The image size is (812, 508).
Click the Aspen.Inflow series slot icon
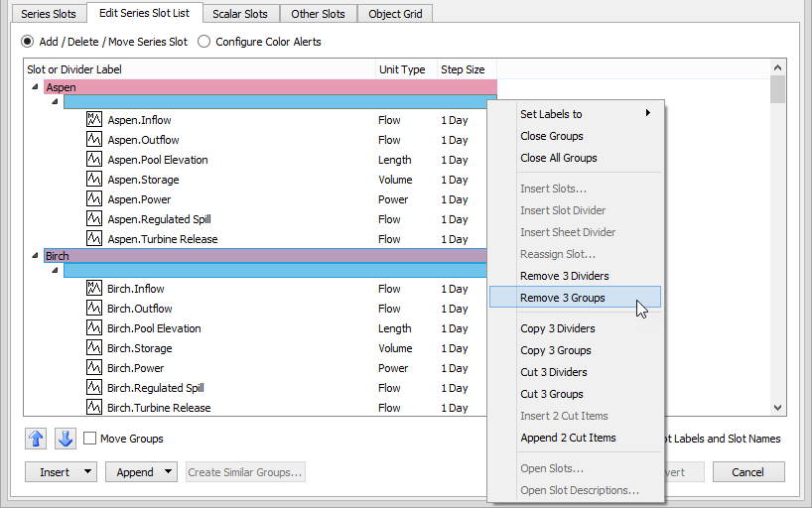point(95,120)
